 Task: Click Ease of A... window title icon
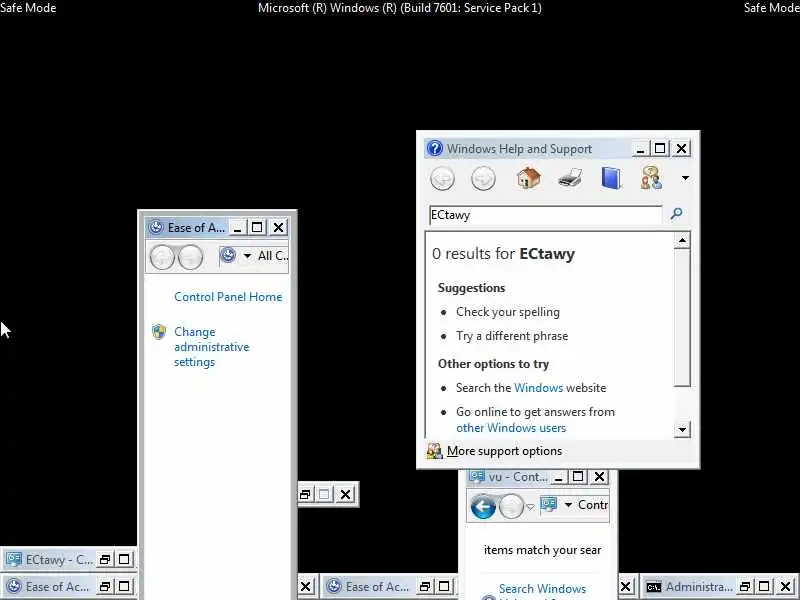(156, 227)
